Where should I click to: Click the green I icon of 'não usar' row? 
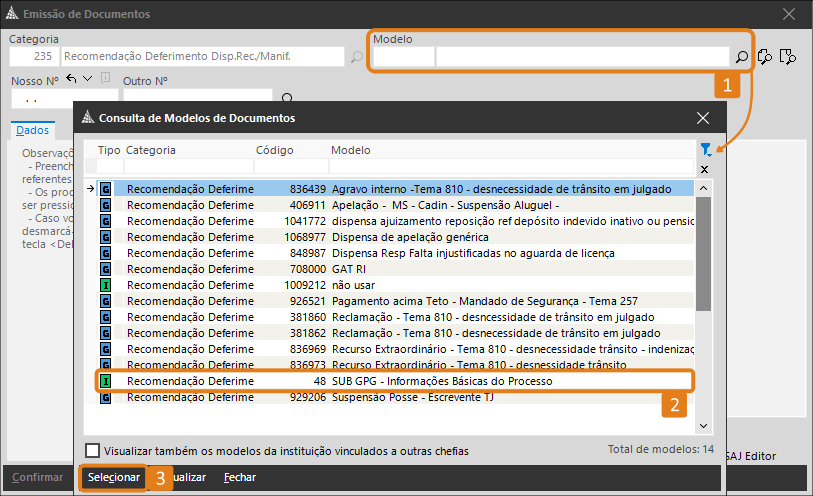[x=106, y=285]
